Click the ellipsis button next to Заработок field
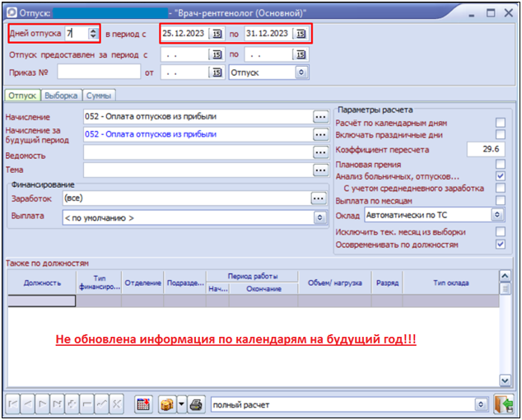Viewport: 522px width, 420px height. [x=318, y=198]
